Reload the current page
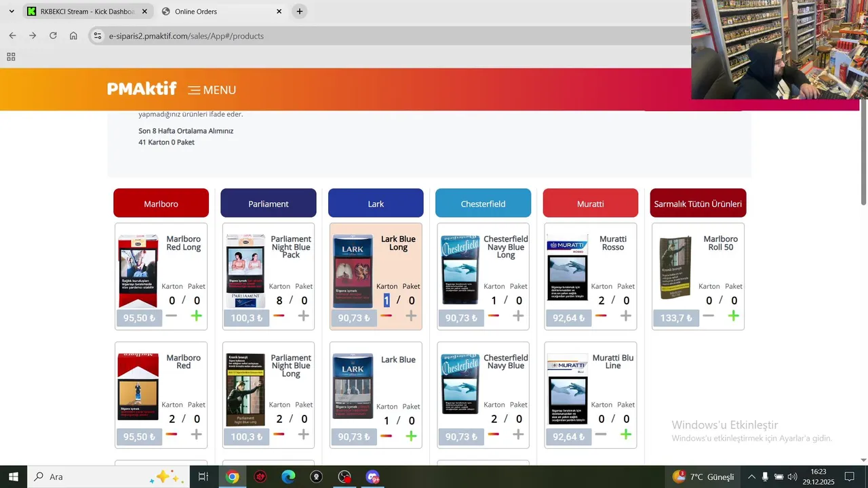 (x=53, y=35)
